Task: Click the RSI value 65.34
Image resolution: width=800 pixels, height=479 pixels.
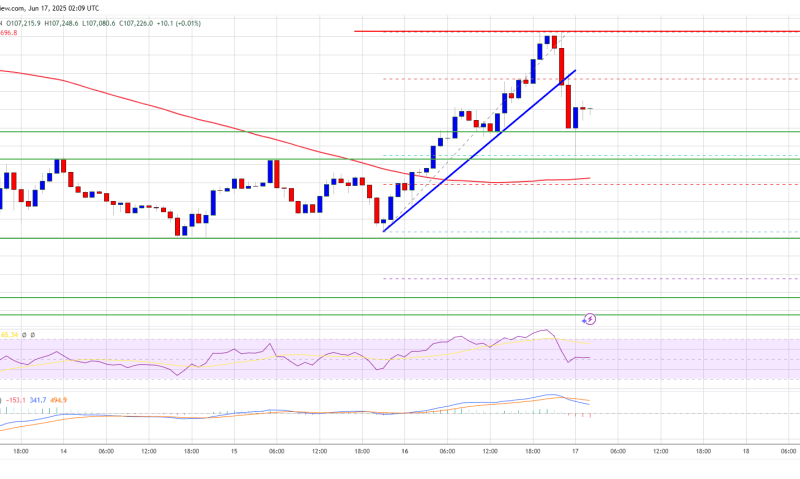Action: [9, 335]
